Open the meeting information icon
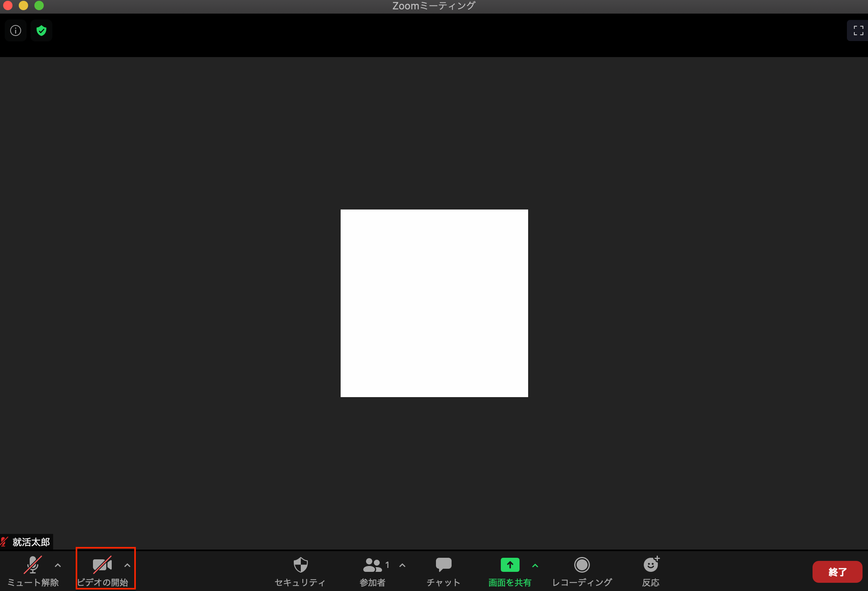This screenshot has height=591, width=868. (16, 30)
